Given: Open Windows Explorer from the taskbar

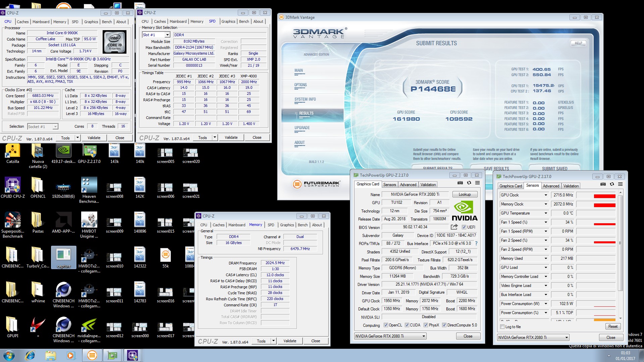Looking at the screenshot, I should coord(51,355).
